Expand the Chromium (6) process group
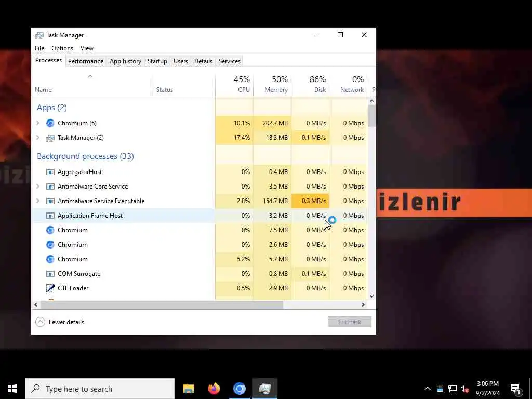Screen dimensions: 532x399 [38, 123]
